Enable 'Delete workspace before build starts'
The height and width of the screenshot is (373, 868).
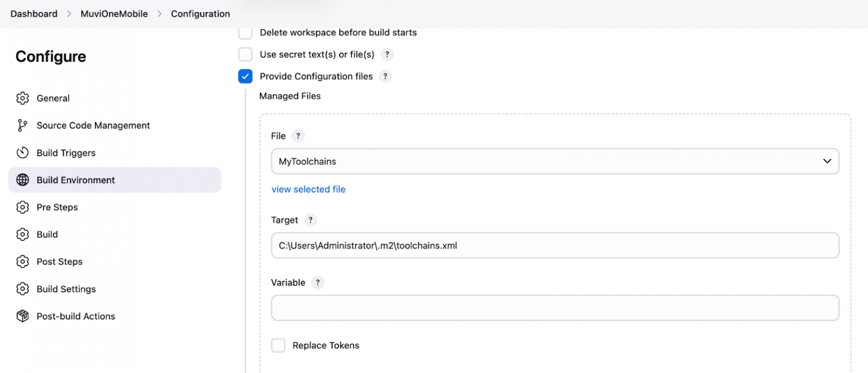point(245,32)
